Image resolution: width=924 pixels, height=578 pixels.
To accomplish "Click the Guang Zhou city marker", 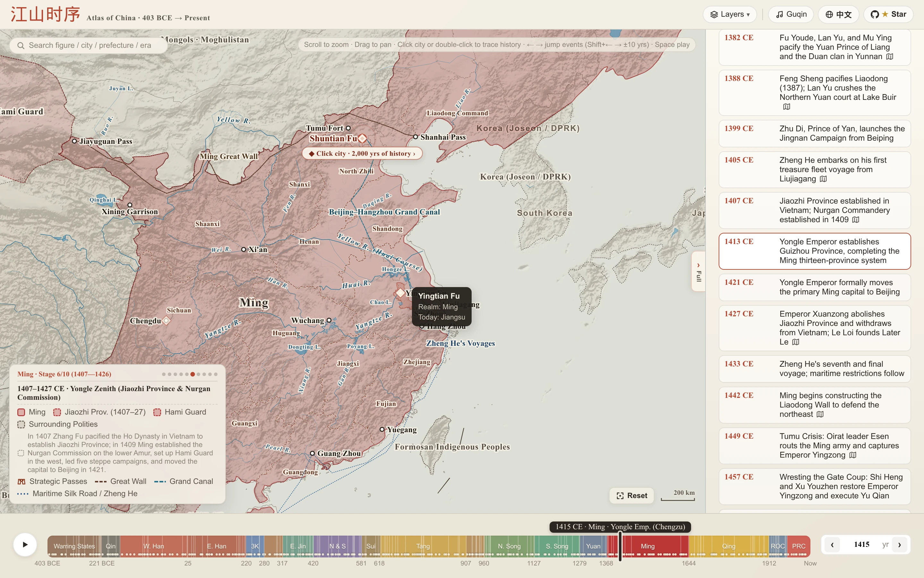I will point(312,453).
